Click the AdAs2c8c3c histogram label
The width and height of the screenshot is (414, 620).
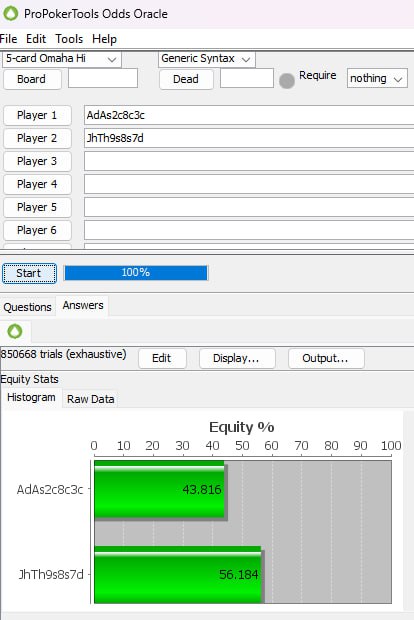(50, 490)
